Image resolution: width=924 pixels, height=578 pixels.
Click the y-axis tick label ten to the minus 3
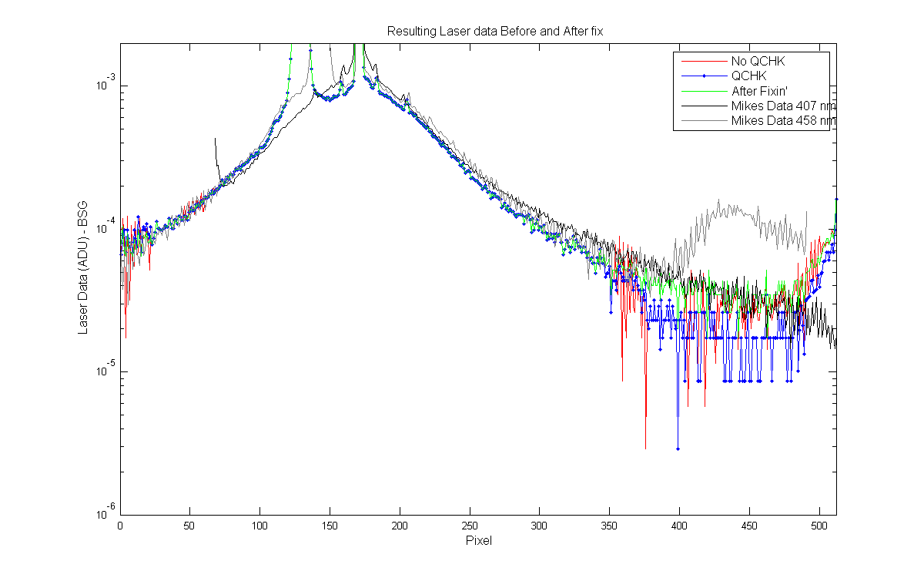point(106,85)
